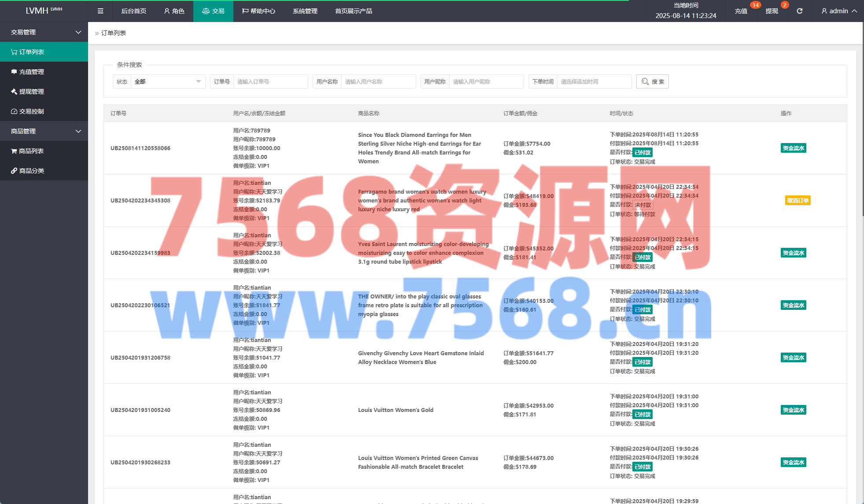Switch to the 系统管理 top menu

point(305,11)
